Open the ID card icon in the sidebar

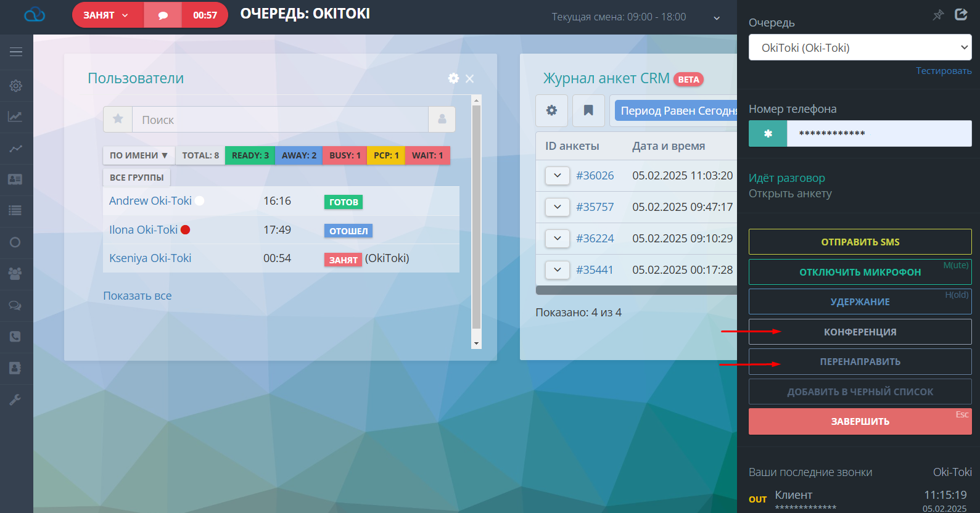15,179
